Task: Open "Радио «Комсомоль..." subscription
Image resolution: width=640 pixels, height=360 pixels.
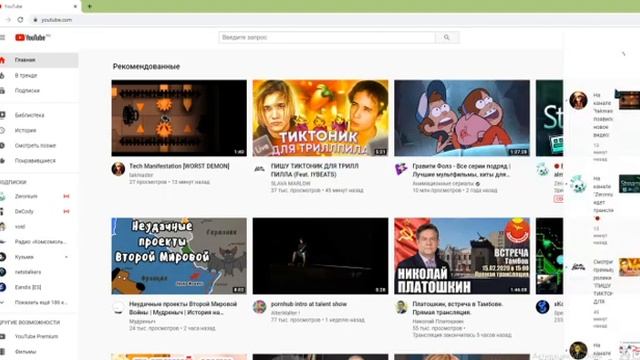Action: (39, 242)
